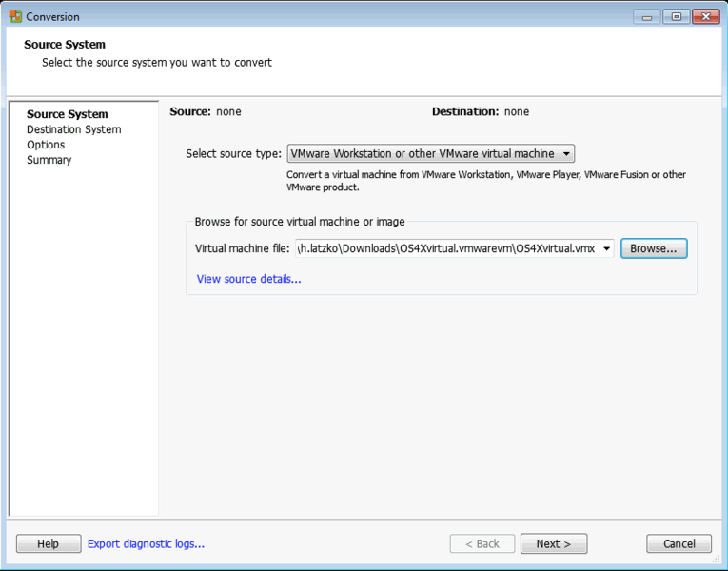
Task: Close the Conversion wizard window
Action: [705, 16]
